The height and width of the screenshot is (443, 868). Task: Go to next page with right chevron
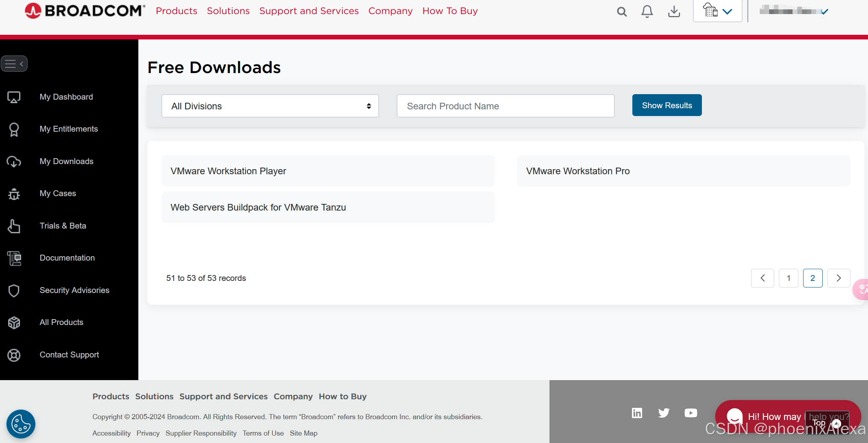click(x=839, y=278)
